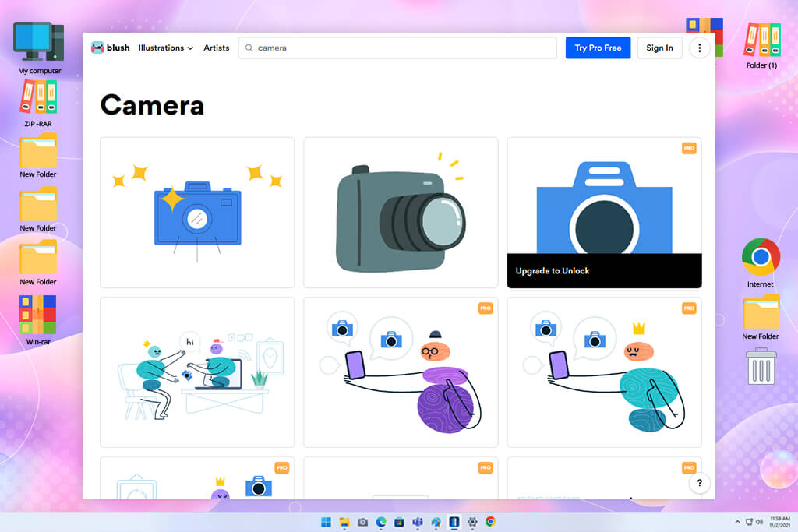This screenshot has height=532, width=798.
Task: Open the Artists page
Action: [217, 48]
